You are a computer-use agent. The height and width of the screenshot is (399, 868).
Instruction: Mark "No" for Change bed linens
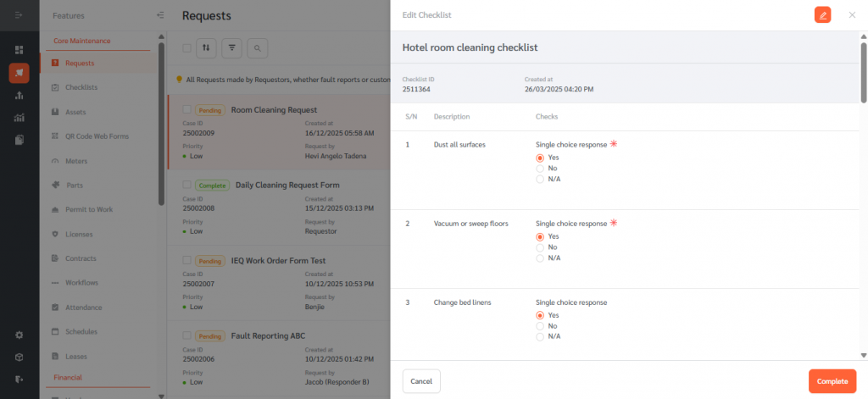(540, 326)
